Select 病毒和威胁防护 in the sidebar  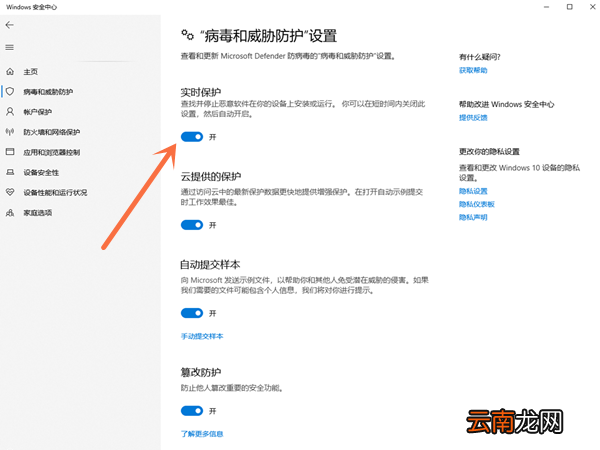pyautogui.click(x=48, y=92)
